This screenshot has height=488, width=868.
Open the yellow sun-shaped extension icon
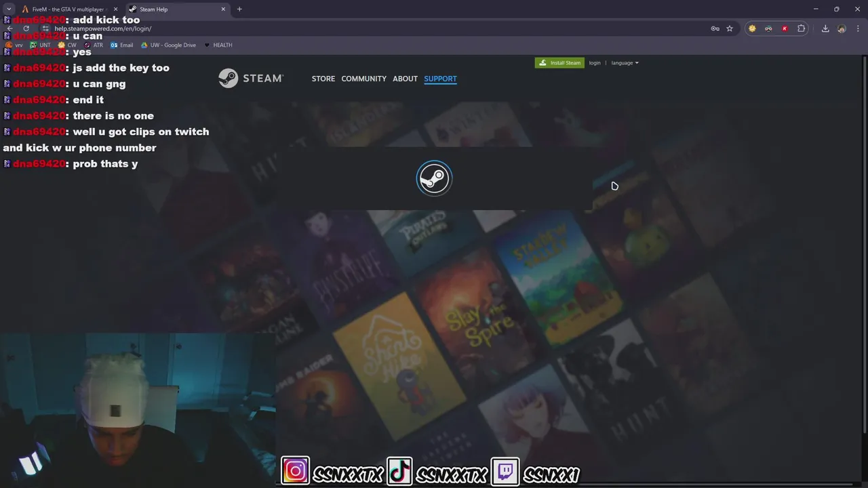(752, 28)
